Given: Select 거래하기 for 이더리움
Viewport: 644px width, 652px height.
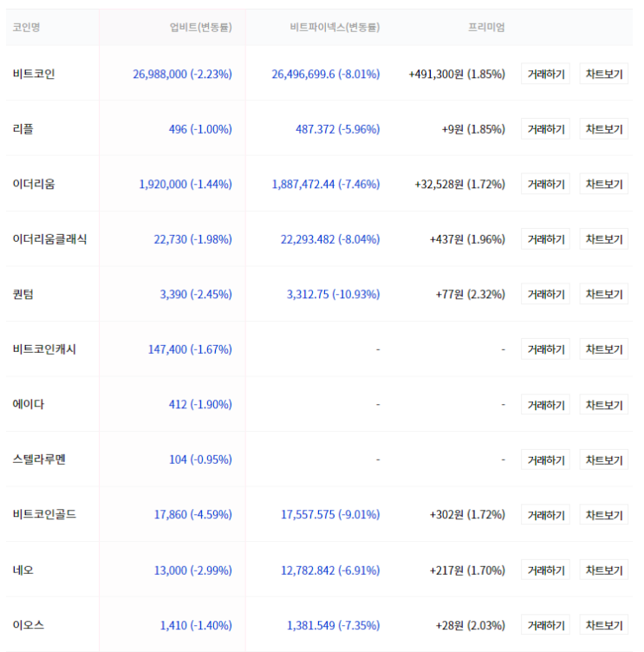Looking at the screenshot, I should tap(545, 184).
